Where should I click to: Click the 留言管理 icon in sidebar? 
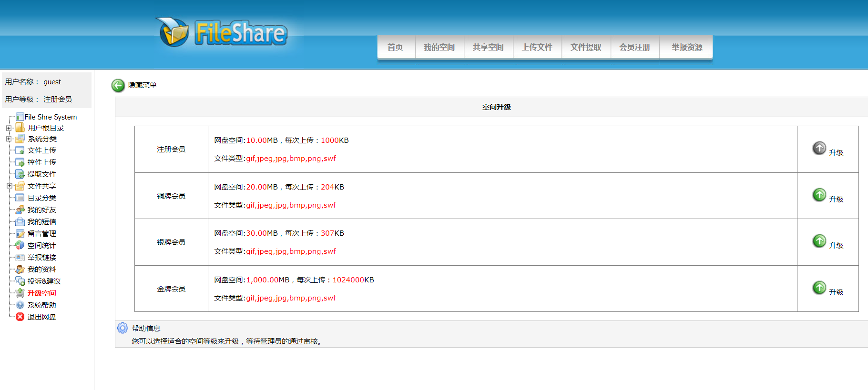point(20,233)
